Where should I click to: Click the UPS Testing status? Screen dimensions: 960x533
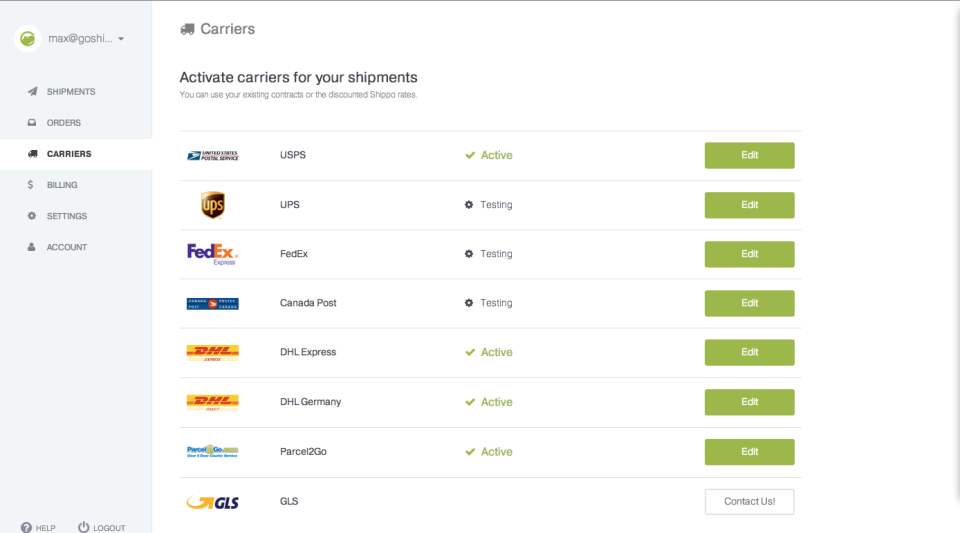(x=489, y=205)
